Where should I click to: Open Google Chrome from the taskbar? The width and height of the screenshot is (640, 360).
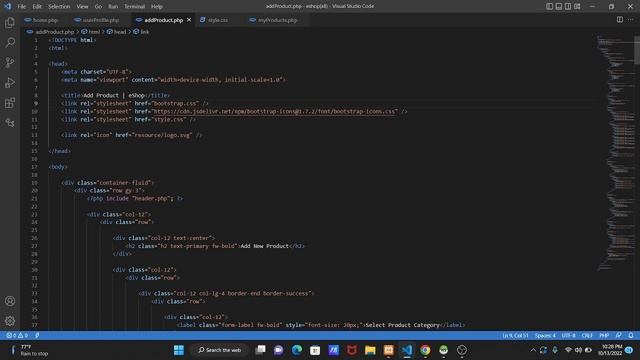425,350
